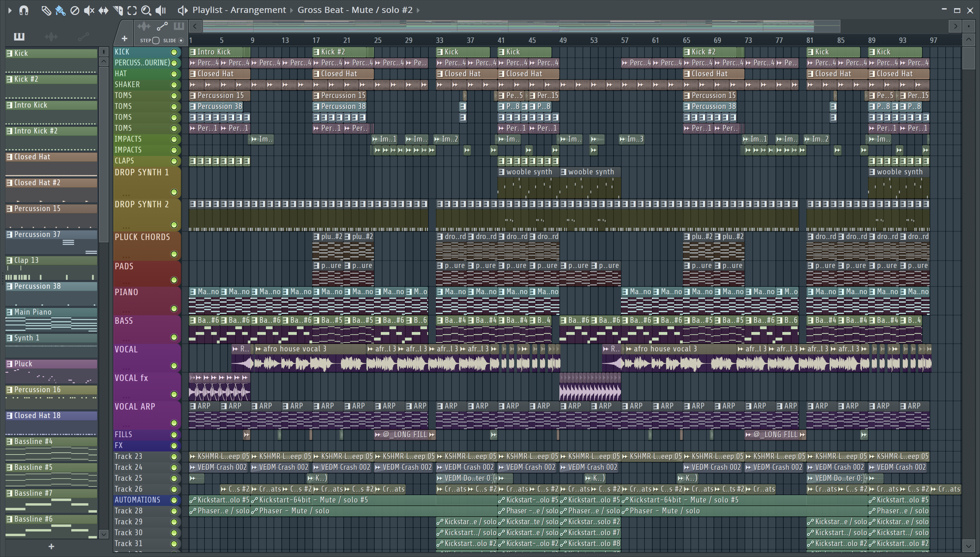980x557 pixels.
Task: Select the Paint brush tool
Action: click(x=60, y=10)
